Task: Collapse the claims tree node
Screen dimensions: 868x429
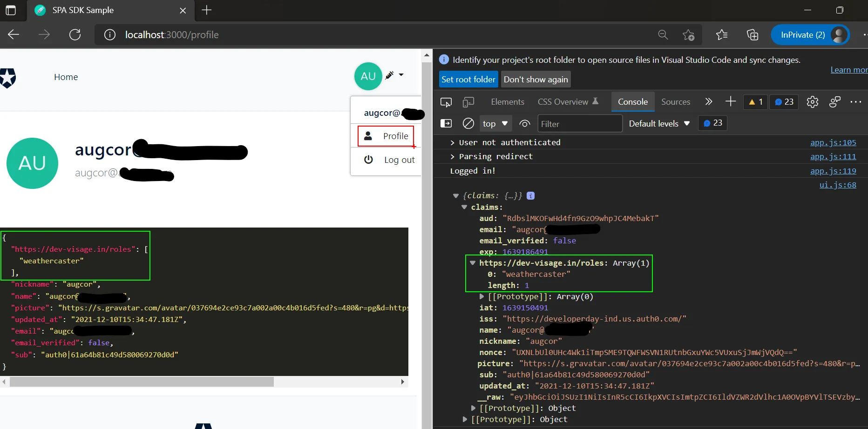Action: click(464, 207)
